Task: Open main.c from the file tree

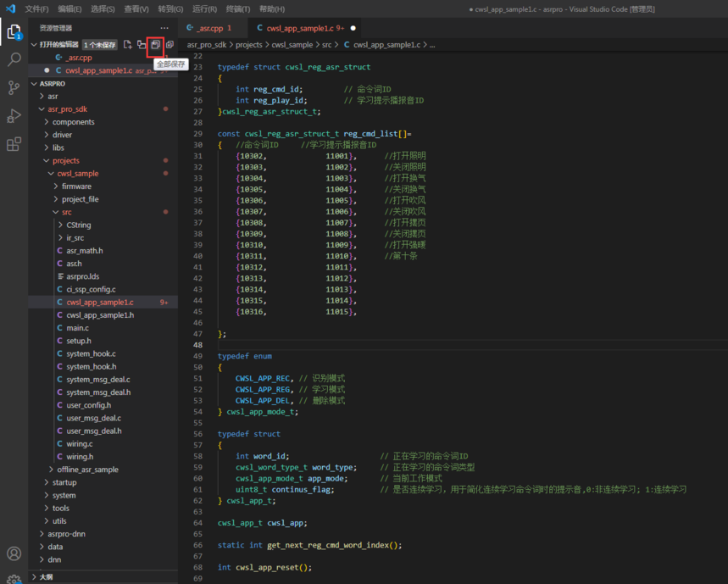Action: point(103,328)
